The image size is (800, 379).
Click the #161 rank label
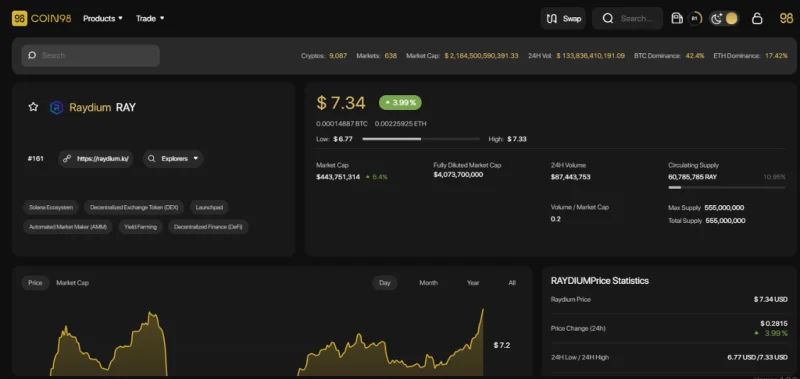coord(36,159)
